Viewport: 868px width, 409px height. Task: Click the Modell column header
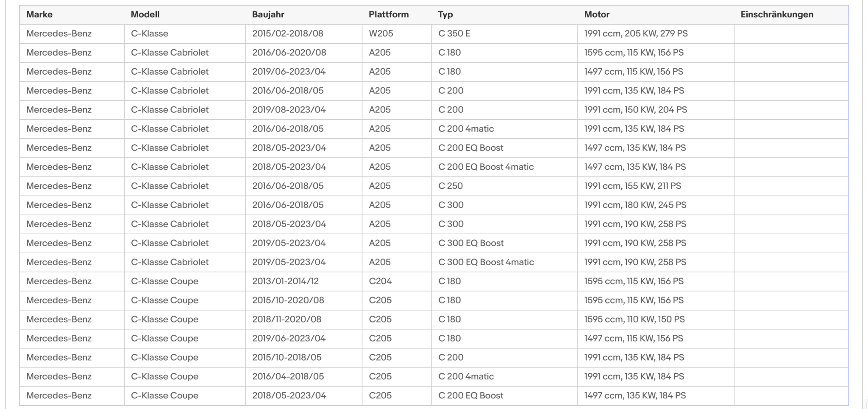click(x=185, y=14)
